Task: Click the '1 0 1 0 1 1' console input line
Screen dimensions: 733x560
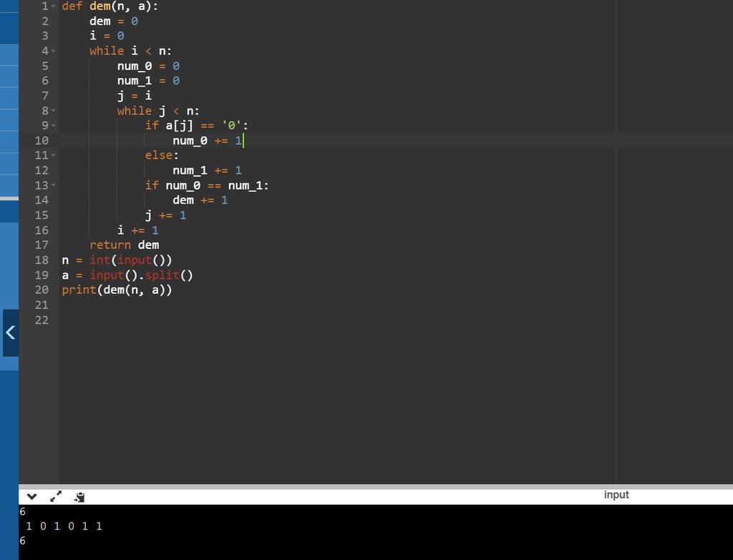Action: click(x=64, y=526)
